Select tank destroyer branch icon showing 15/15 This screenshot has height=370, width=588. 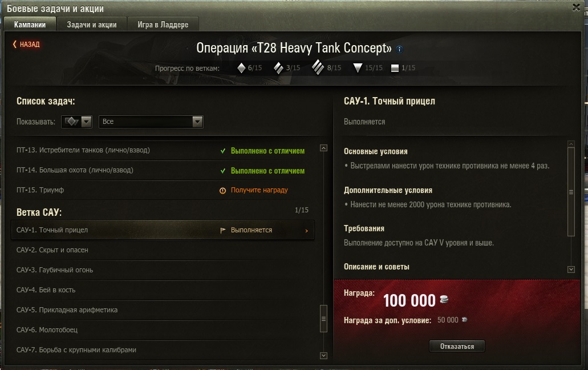pos(358,68)
